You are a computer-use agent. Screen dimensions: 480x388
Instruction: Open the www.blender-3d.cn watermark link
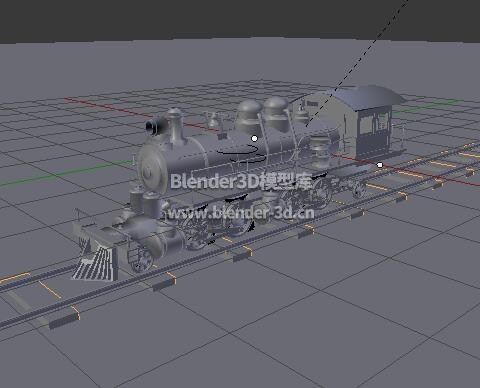click(x=240, y=212)
